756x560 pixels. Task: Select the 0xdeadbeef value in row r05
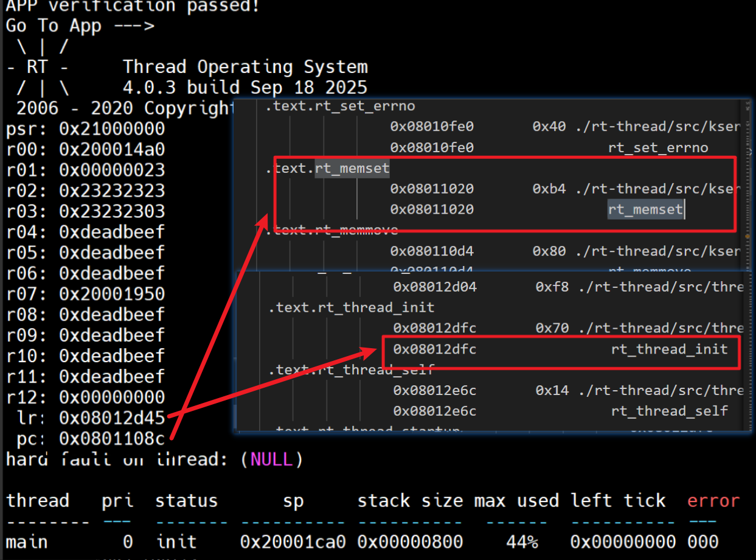[x=112, y=253]
